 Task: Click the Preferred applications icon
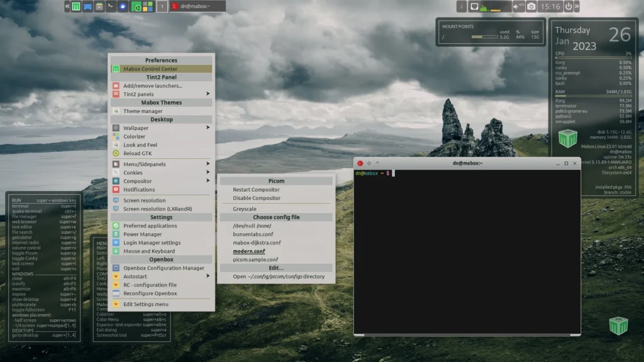pyautogui.click(x=116, y=226)
